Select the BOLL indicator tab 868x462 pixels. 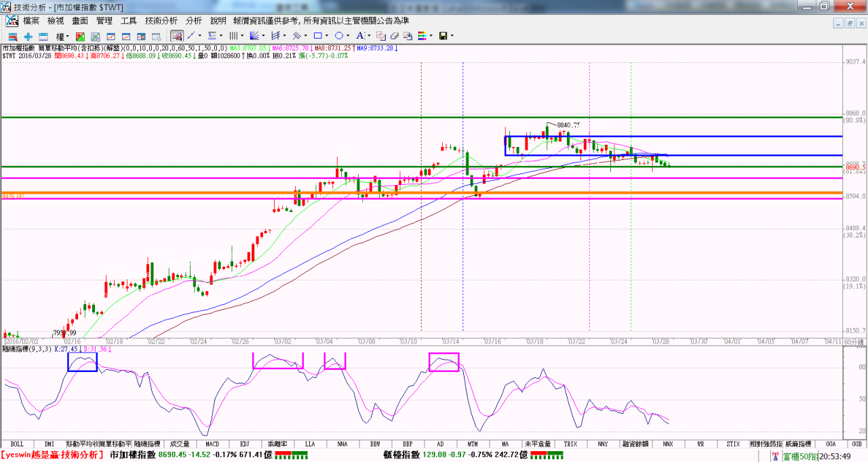(x=17, y=444)
